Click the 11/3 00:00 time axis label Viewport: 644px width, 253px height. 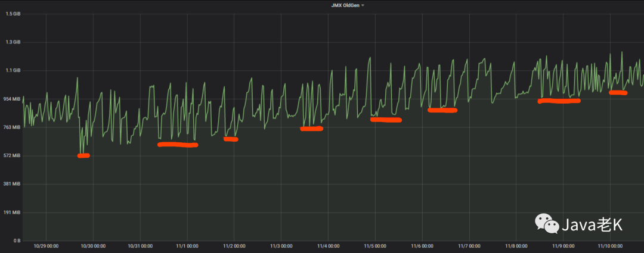(281, 246)
